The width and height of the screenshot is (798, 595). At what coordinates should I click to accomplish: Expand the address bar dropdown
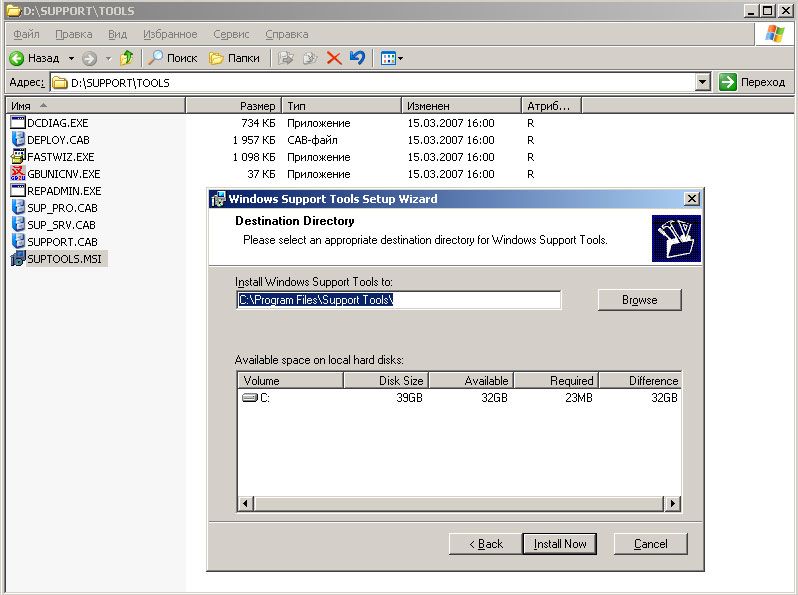pos(702,82)
